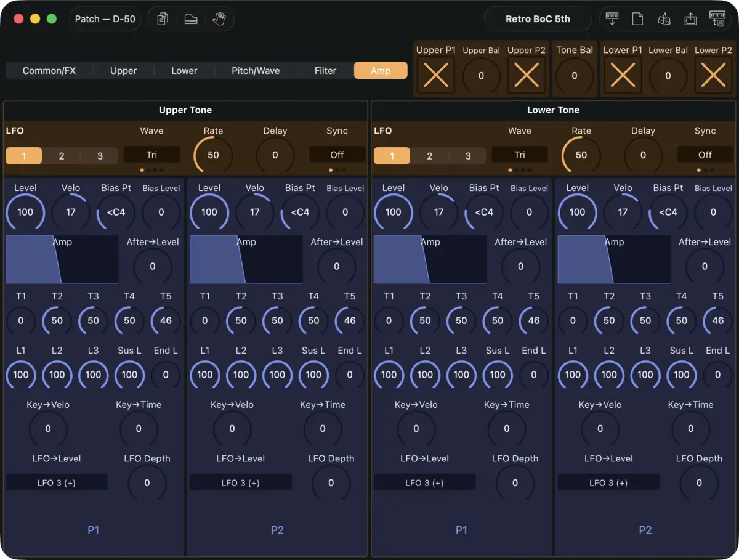Image resolution: width=739 pixels, height=560 pixels.
Task: Open Lower Tone P1 LFO→Level dropdown
Action: click(x=424, y=482)
